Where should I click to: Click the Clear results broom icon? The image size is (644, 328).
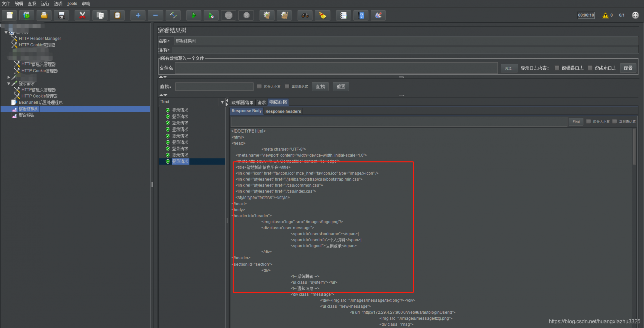point(267,15)
